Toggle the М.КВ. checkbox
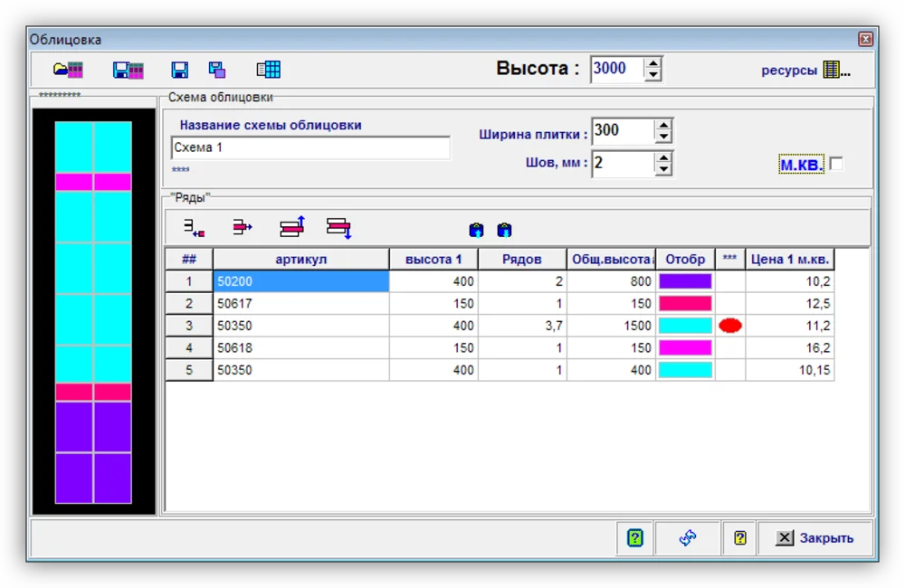The width and height of the screenshot is (905, 588). [836, 164]
